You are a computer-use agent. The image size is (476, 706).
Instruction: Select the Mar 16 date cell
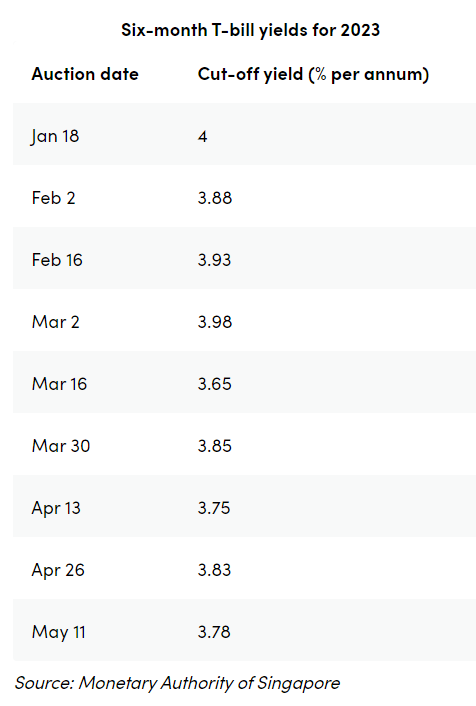point(59,384)
